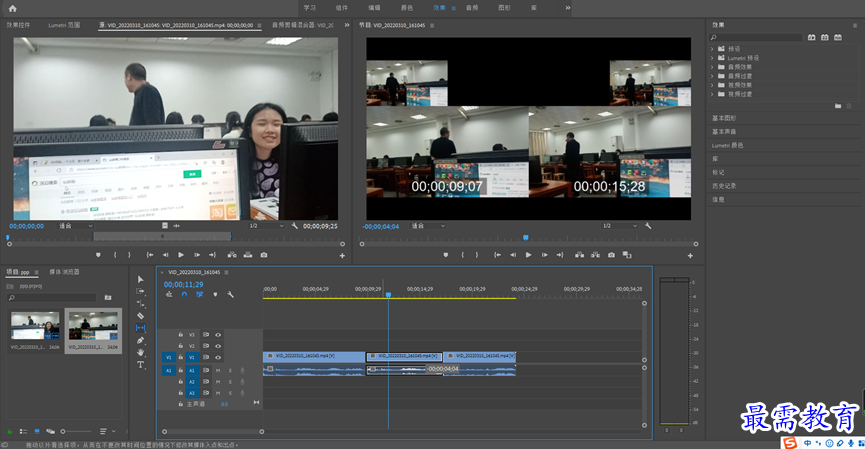Select the Pen tool

pos(140,340)
